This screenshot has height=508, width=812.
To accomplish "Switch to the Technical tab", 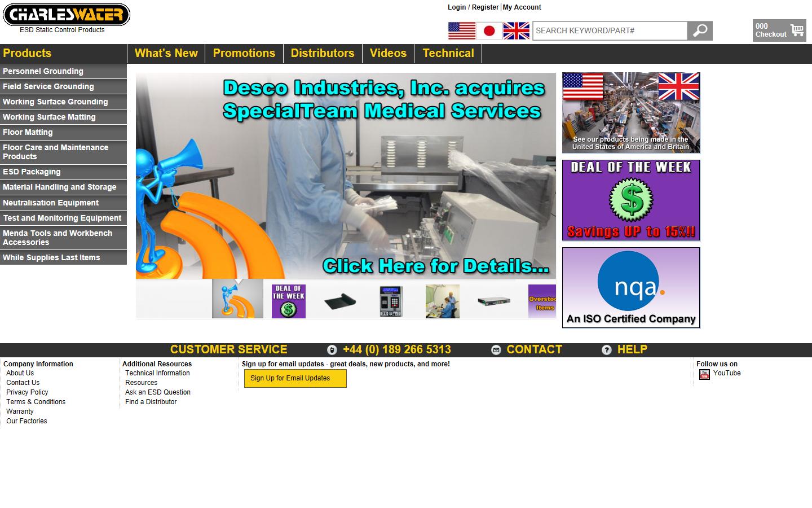I will (448, 53).
